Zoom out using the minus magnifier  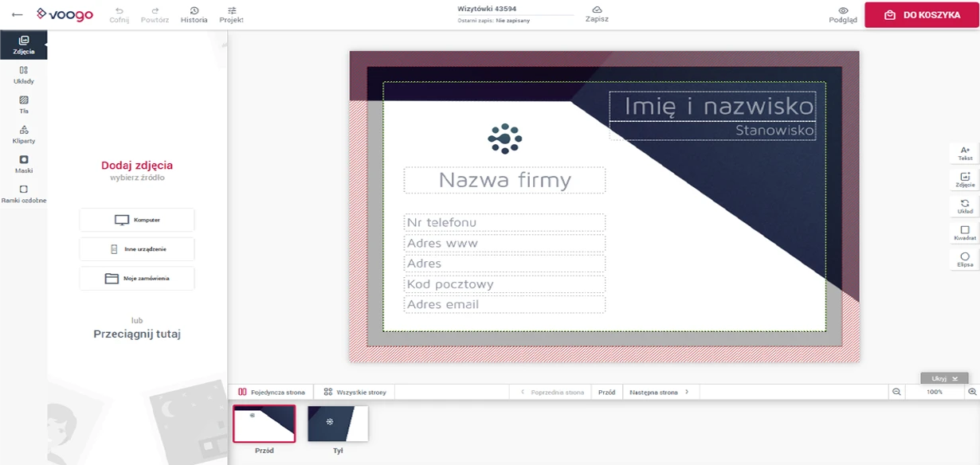896,392
